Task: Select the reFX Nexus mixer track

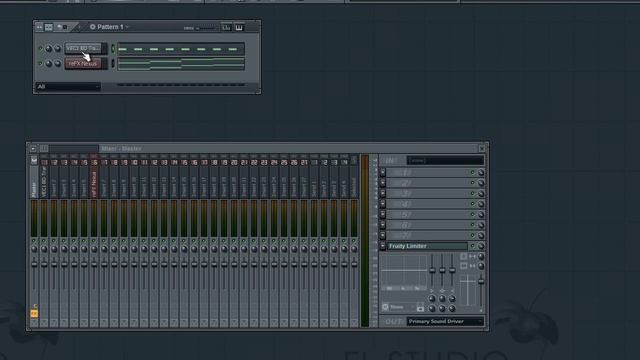Action: coord(94,182)
